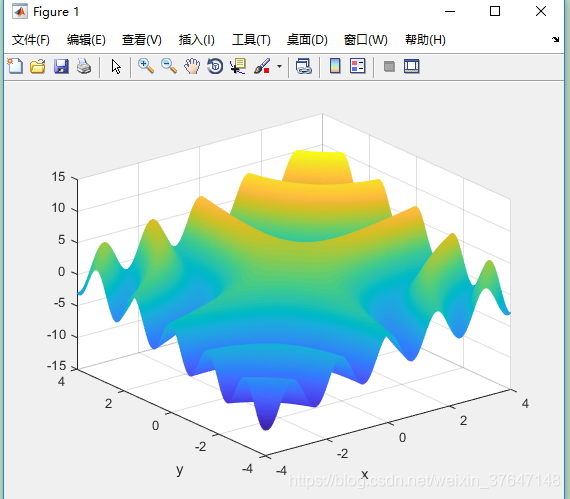Image resolution: width=570 pixels, height=499 pixels.
Task: Maximize the Figure 1 window
Action: (x=495, y=12)
